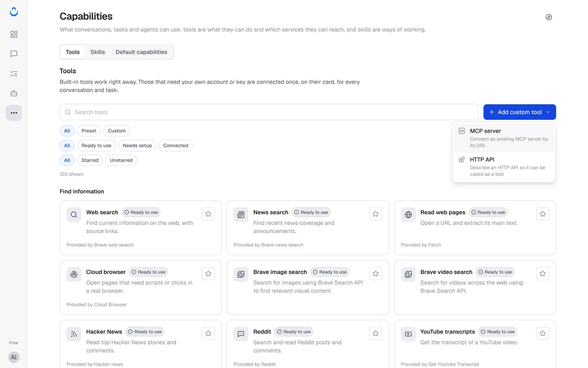Click the Hacker News feed icon

point(74,334)
